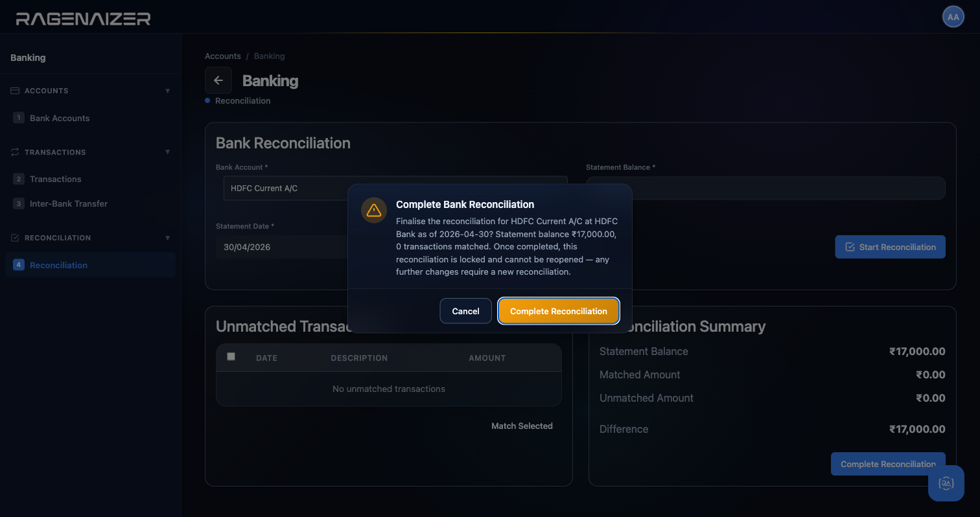The image size is (980, 517).
Task: Open Bank Accounts in the sidebar
Action: click(90, 118)
